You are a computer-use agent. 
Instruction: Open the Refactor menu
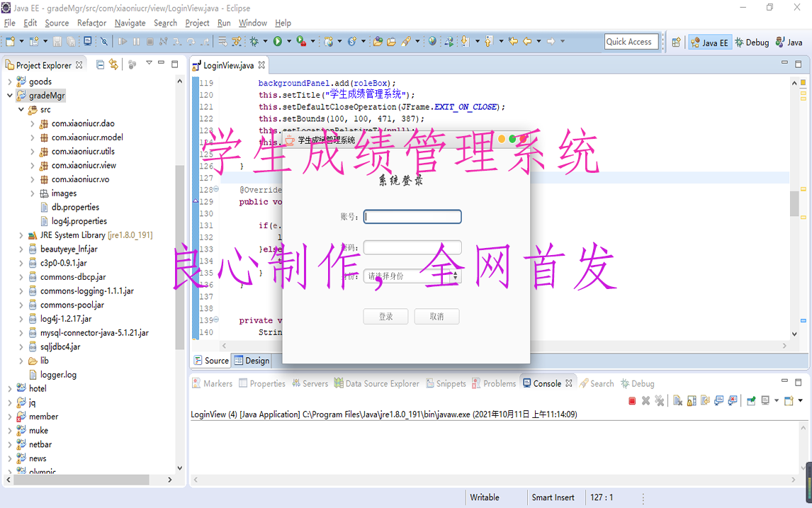click(91, 23)
